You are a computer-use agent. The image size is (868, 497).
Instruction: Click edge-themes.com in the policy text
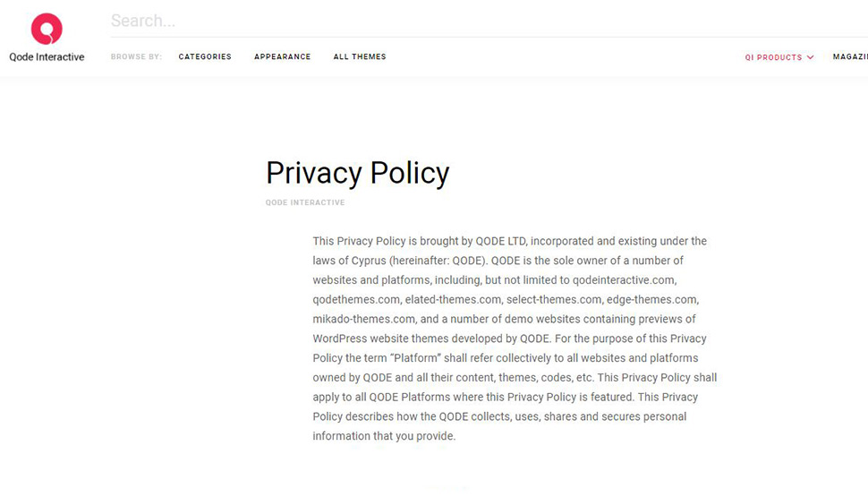651,300
